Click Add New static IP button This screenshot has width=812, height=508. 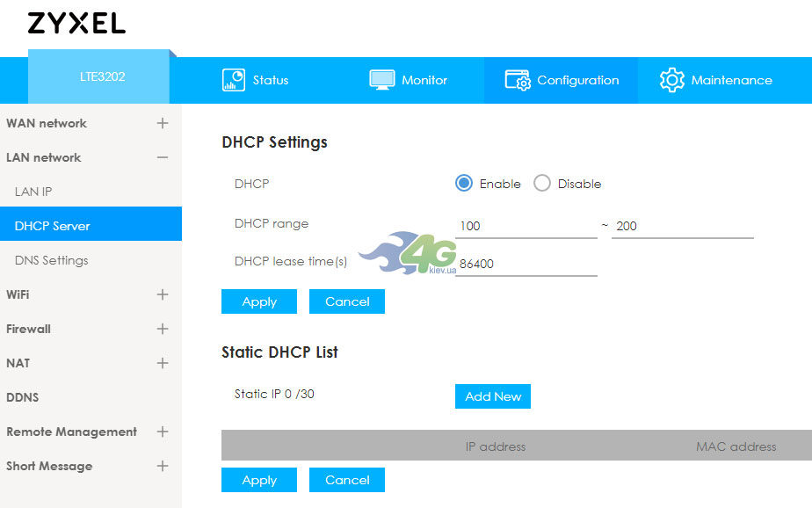493,396
